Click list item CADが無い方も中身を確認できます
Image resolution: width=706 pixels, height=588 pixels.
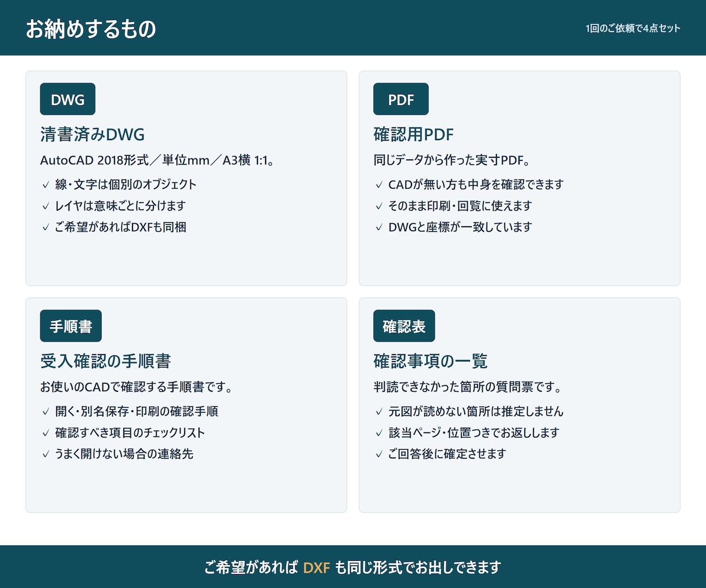pyautogui.click(x=476, y=185)
